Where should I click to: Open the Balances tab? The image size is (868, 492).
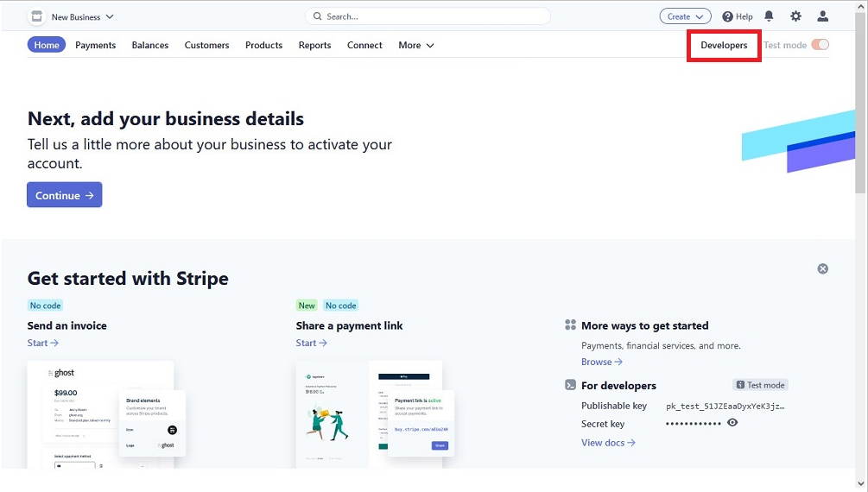pyautogui.click(x=150, y=46)
